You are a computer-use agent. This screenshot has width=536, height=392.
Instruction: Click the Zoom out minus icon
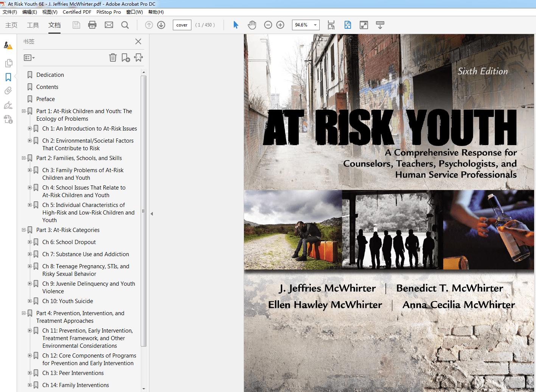pyautogui.click(x=268, y=25)
